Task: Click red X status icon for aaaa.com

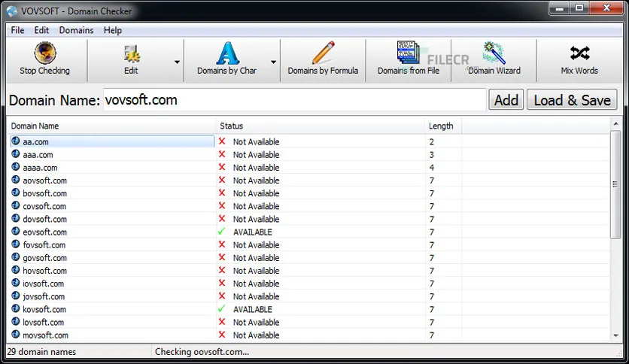Action: [222, 167]
